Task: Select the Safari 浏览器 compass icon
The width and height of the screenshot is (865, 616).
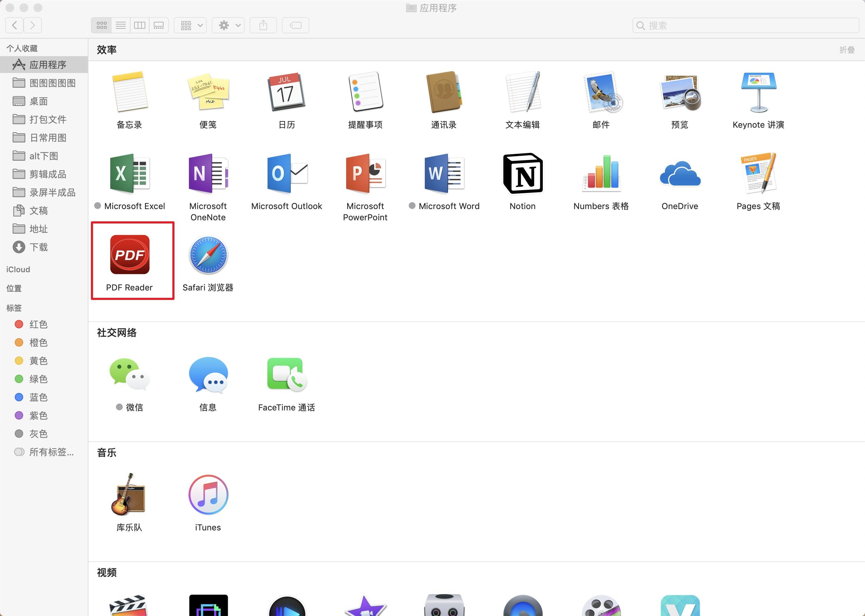Action: coord(208,255)
